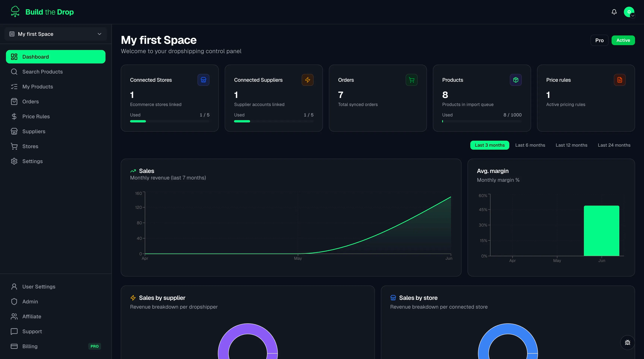Open Support
The image size is (644, 359).
[56, 331]
